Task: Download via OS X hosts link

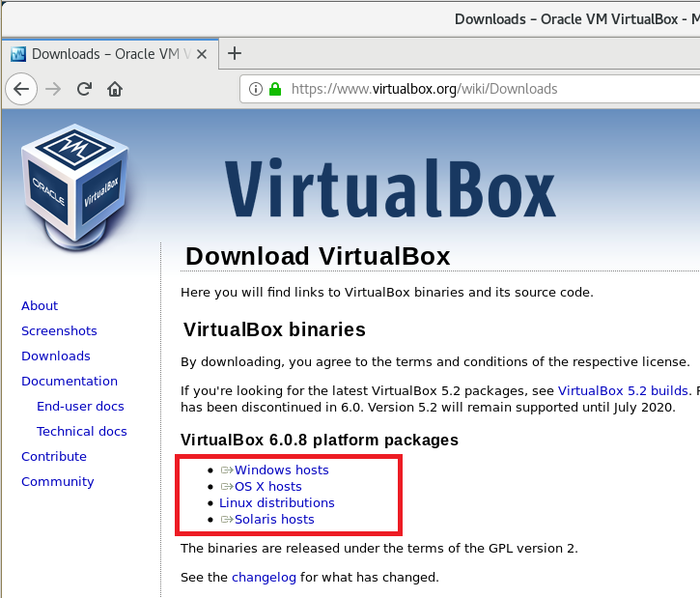Action: tap(268, 486)
